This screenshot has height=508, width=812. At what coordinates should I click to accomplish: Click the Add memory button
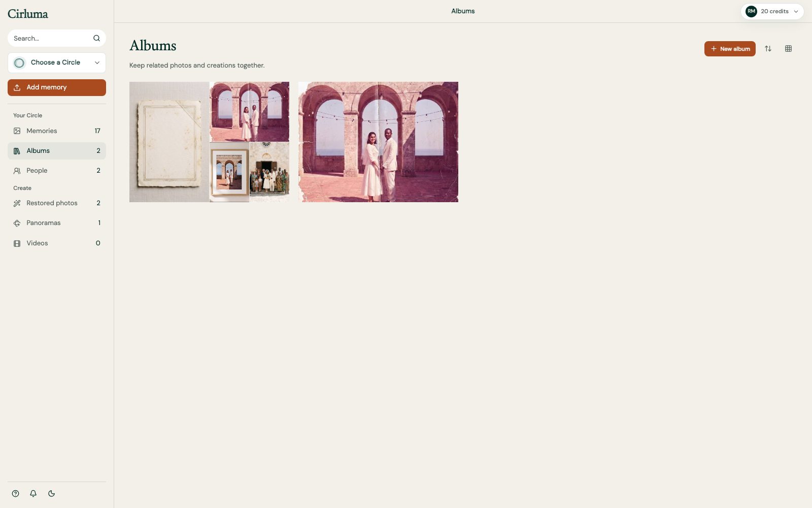[x=57, y=87]
